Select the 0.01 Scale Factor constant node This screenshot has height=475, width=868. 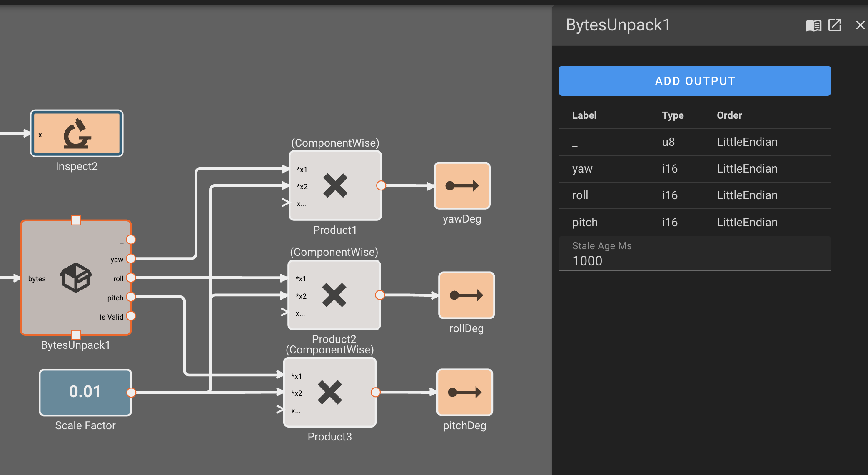tap(85, 392)
